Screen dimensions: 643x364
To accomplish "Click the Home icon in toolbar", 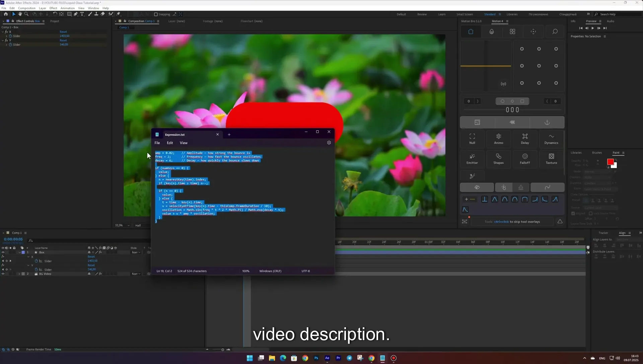I will pyautogui.click(x=6, y=14).
